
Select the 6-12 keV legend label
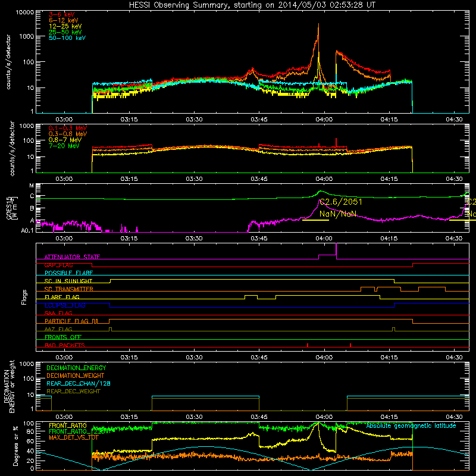pyautogui.click(x=64, y=20)
